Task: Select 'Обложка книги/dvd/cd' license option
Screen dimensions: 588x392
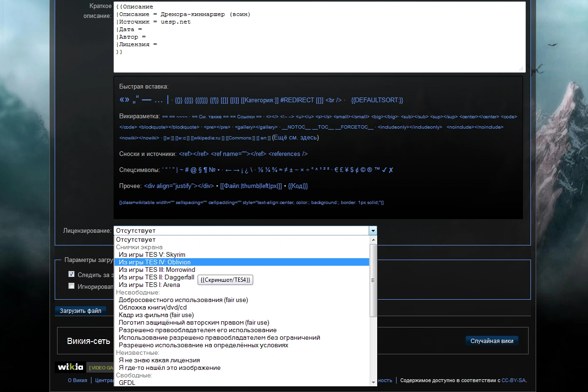Action: pos(242,307)
